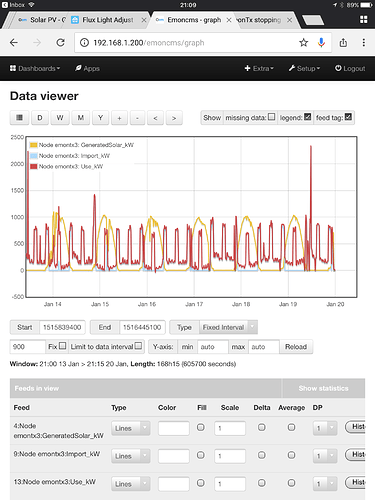Enable Average for Use_kW feed
Image resolution: width=375 pixels, height=500 pixels.
point(291,483)
